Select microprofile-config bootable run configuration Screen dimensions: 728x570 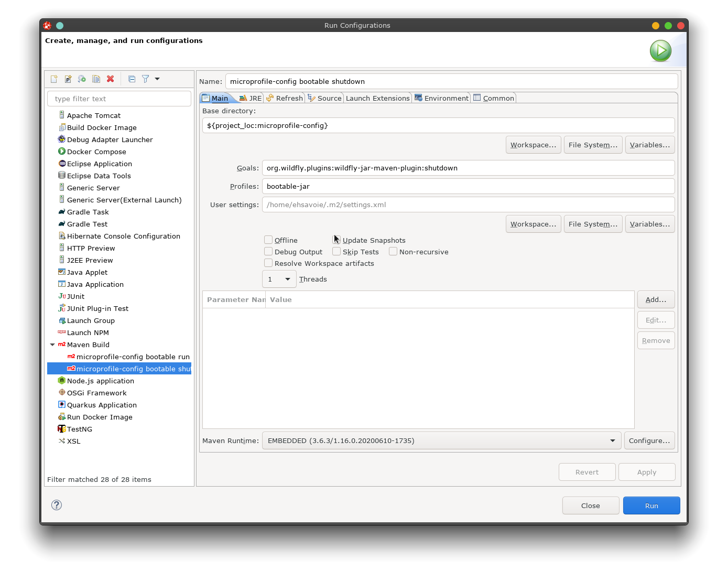tap(133, 357)
